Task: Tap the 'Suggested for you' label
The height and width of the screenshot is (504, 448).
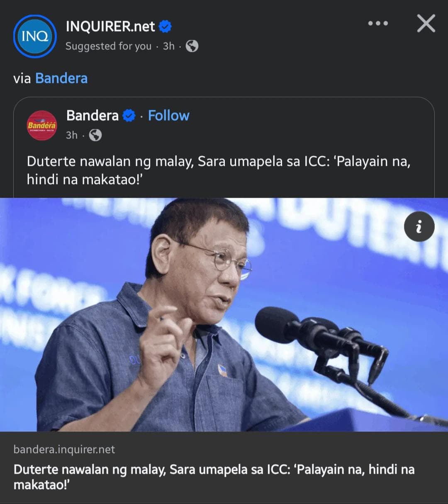Action: pyautogui.click(x=108, y=46)
